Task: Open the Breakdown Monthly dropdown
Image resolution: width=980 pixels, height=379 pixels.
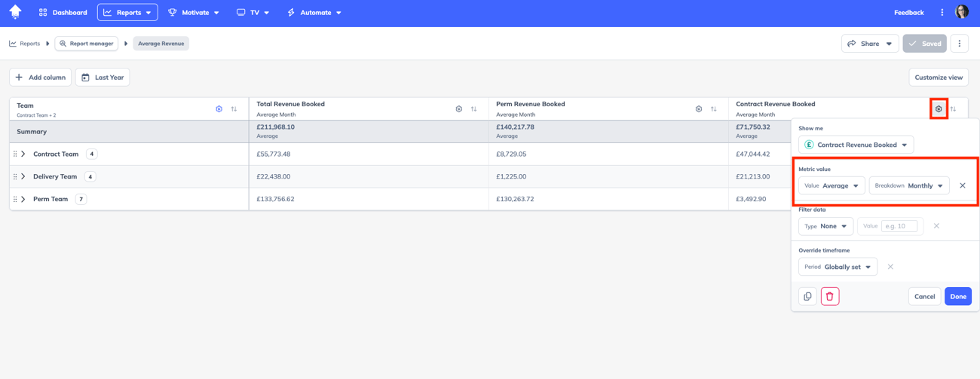Action: tap(908, 185)
